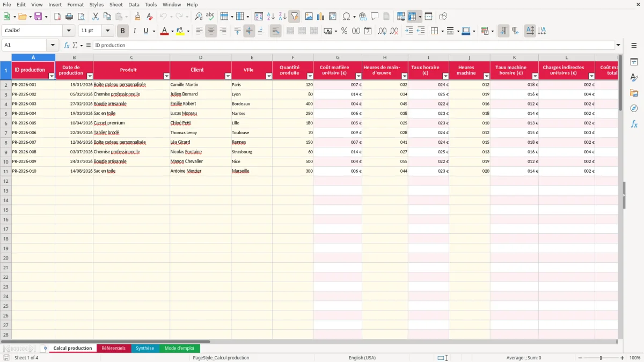The image size is (644, 362).
Task: Click the Copy icon
Action: (107, 17)
